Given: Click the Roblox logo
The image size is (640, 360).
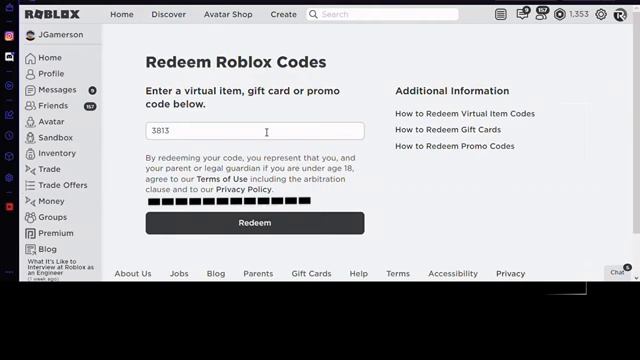Looking at the screenshot, I should point(52,15).
